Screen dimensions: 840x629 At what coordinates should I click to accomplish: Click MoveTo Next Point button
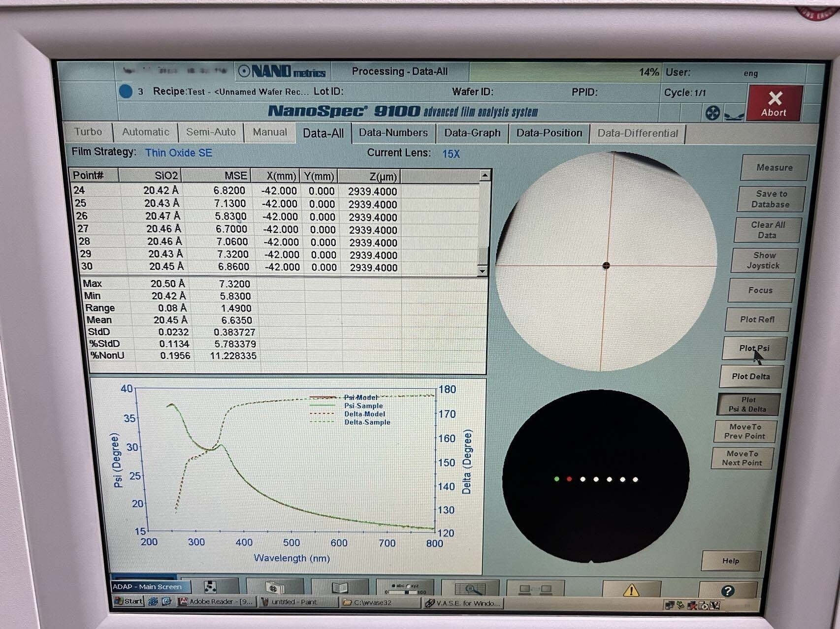(742, 458)
